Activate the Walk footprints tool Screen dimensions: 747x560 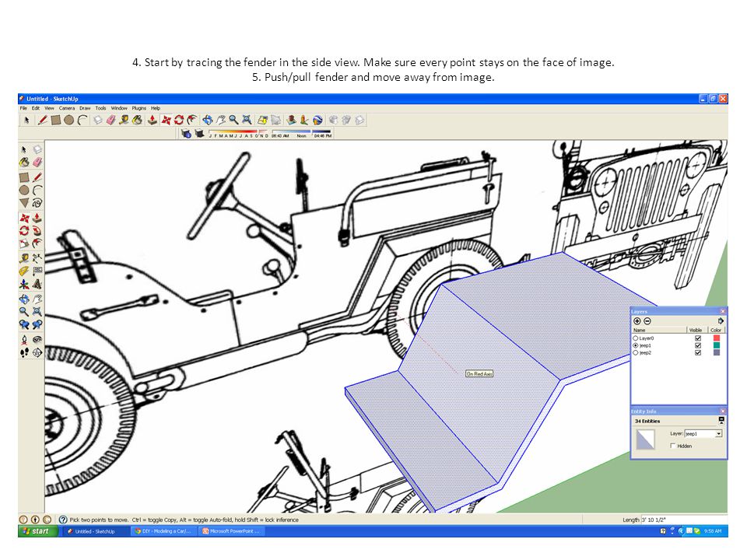tap(24, 353)
